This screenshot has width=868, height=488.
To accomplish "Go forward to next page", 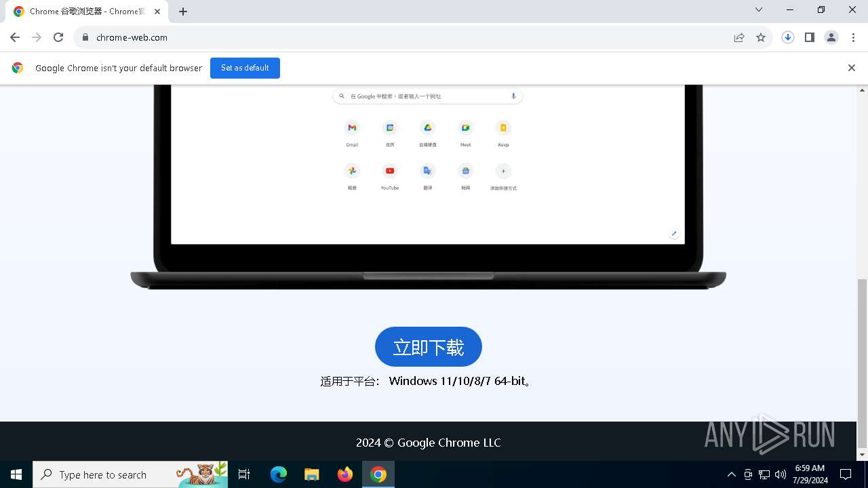I will coord(37,37).
